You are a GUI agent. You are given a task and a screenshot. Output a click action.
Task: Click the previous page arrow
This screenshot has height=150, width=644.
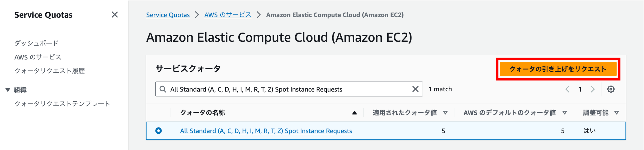coord(567,89)
